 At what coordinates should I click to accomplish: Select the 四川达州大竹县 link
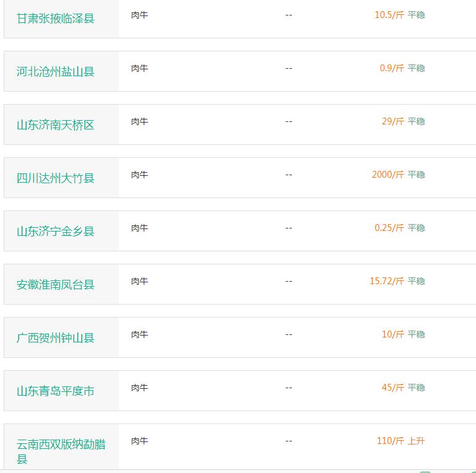pos(55,178)
